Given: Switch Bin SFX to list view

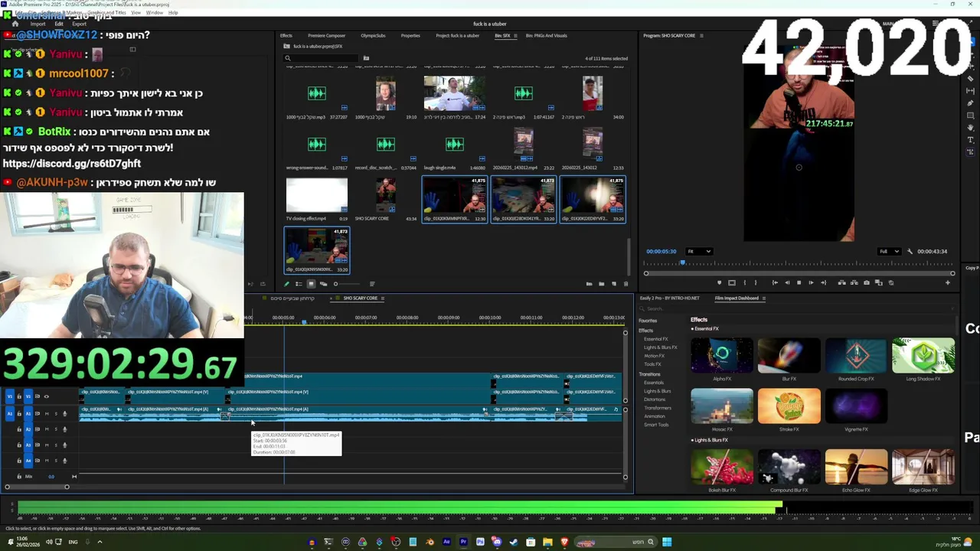Looking at the screenshot, I should point(299,284).
